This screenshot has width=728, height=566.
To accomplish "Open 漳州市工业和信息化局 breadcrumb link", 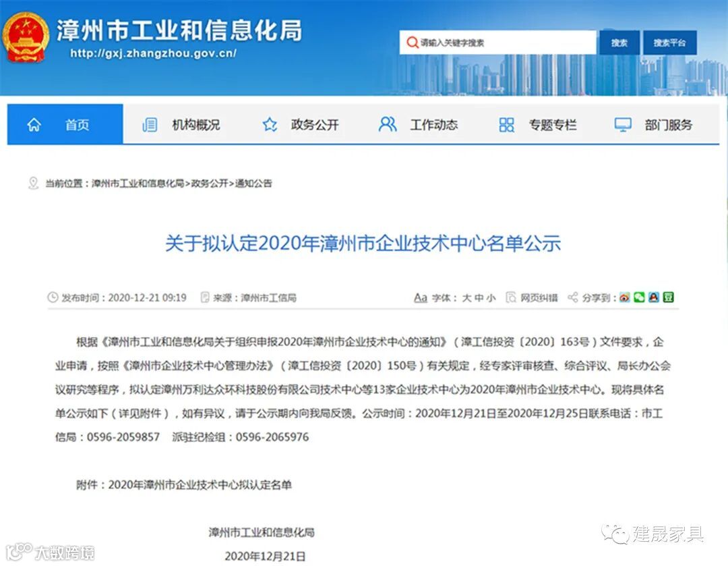I will tap(138, 183).
